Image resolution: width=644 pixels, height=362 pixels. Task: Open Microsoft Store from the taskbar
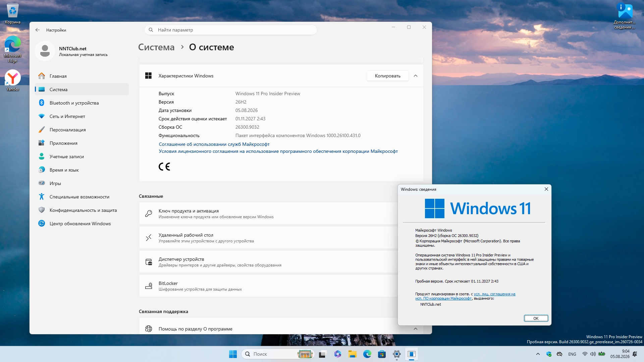pos(382,354)
